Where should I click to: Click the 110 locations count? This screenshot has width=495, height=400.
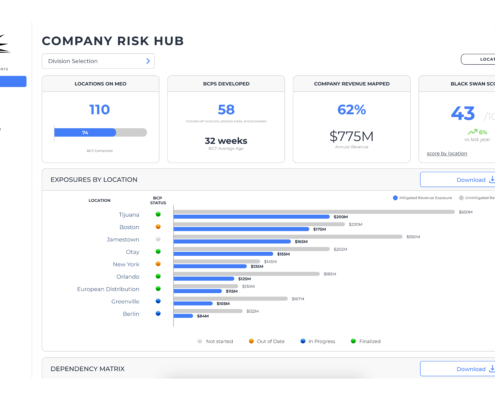point(99,110)
